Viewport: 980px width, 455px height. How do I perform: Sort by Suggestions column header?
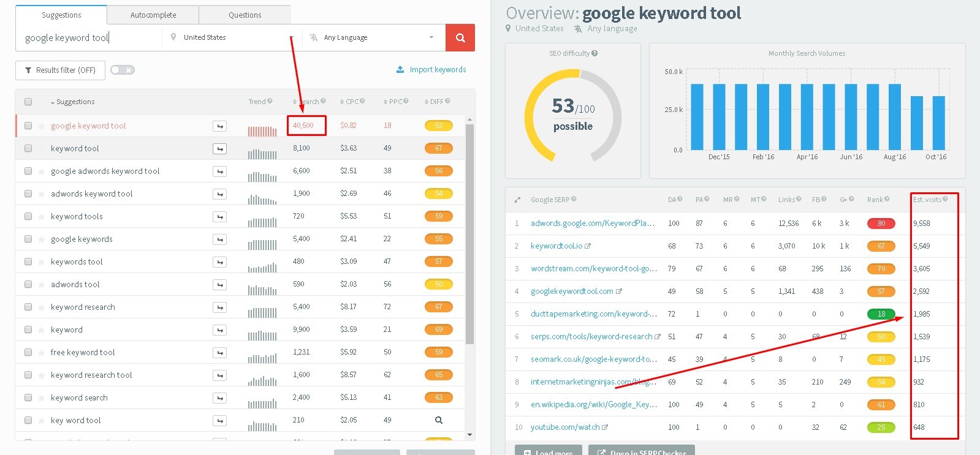(72, 102)
